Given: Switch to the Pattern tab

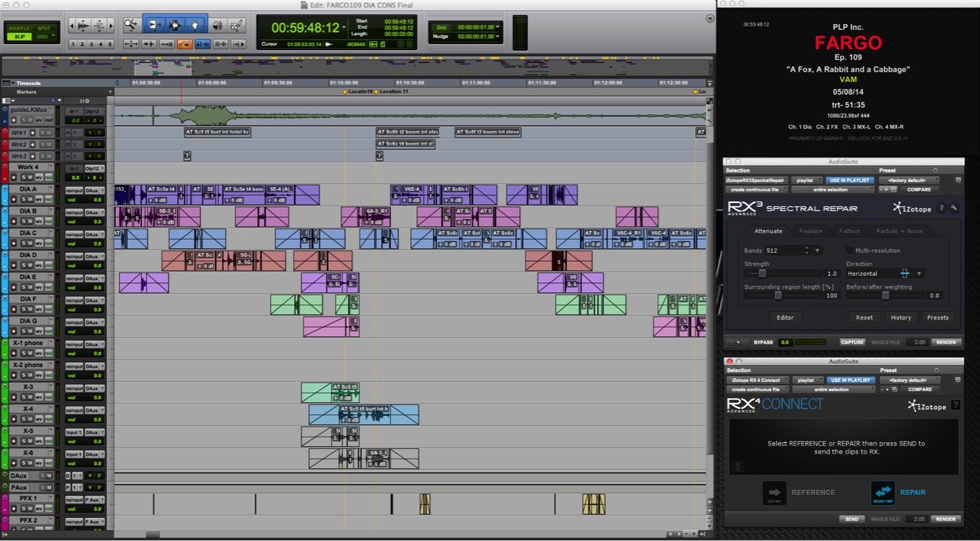Looking at the screenshot, I should tap(849, 231).
